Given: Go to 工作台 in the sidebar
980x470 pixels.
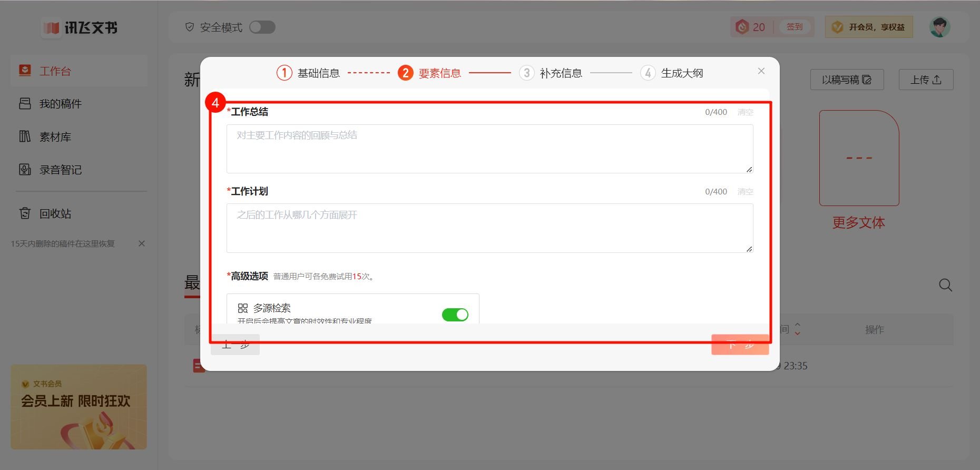Looking at the screenshot, I should [79, 71].
